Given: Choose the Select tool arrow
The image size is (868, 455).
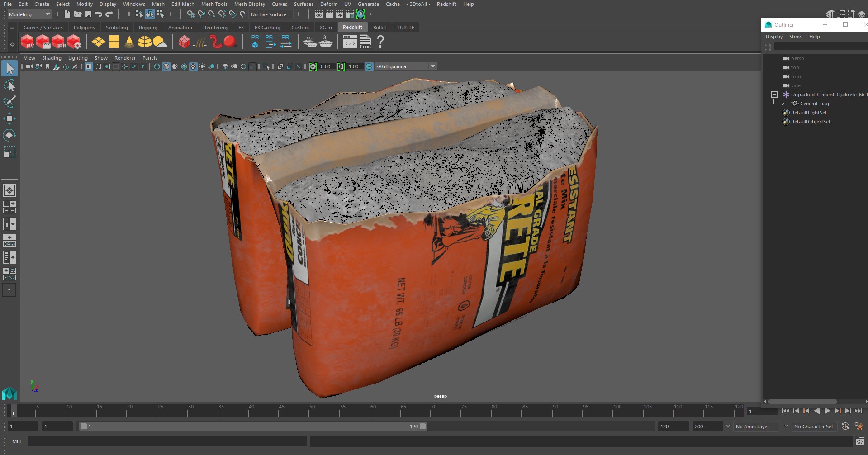Looking at the screenshot, I should [9, 68].
